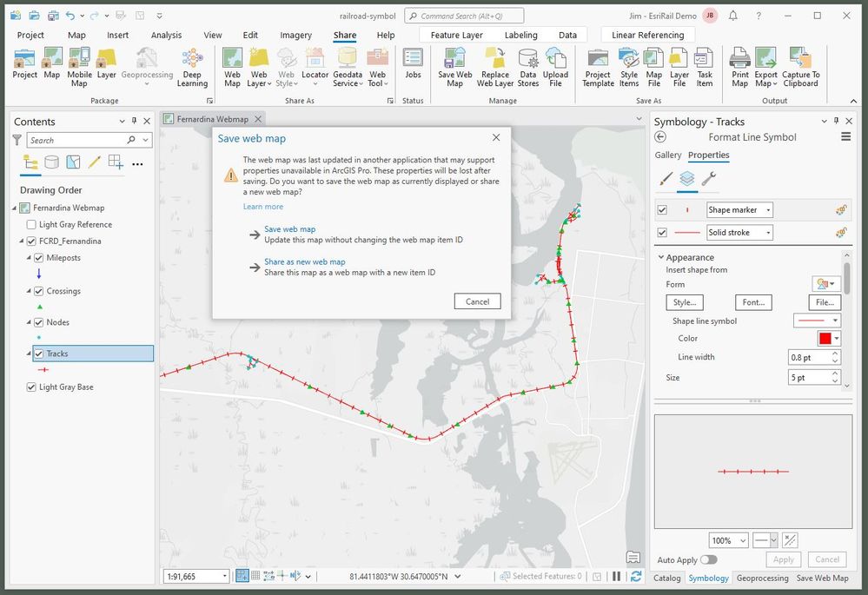Screen dimensions: 868x595
Task: Click Capture To Clipboard
Action: 800,67
